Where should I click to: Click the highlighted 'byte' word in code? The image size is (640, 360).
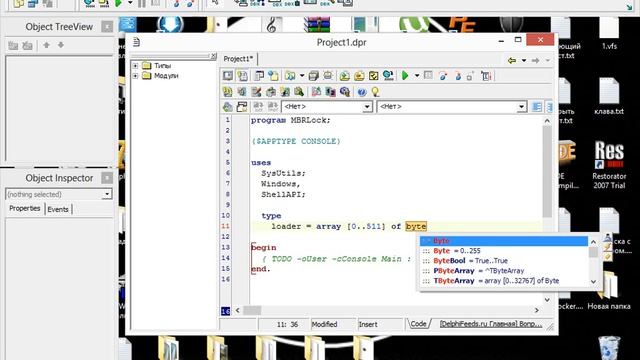(x=416, y=227)
